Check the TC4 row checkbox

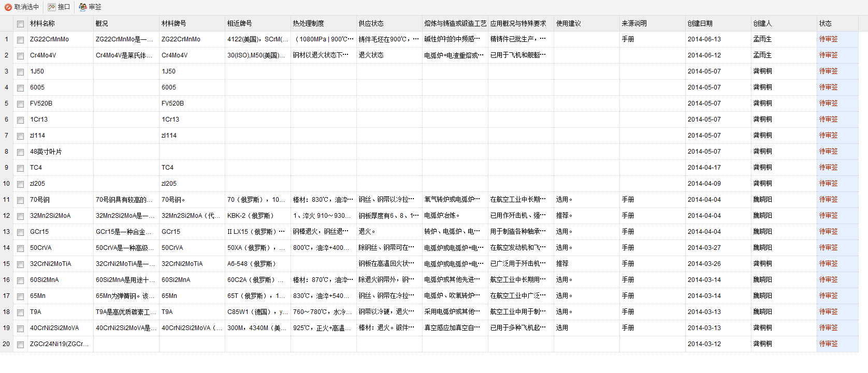point(20,168)
